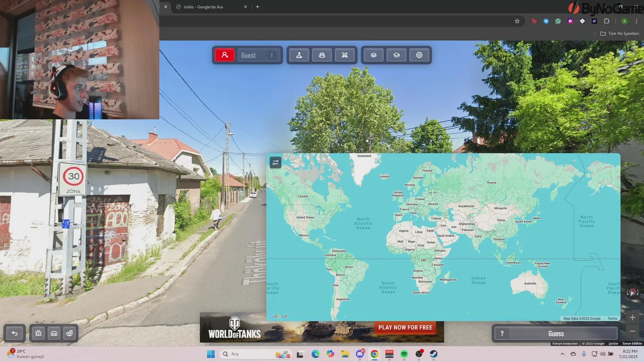This screenshot has height=362, width=644.
Task: Zoom out with the minus button
Action: (x=632, y=331)
